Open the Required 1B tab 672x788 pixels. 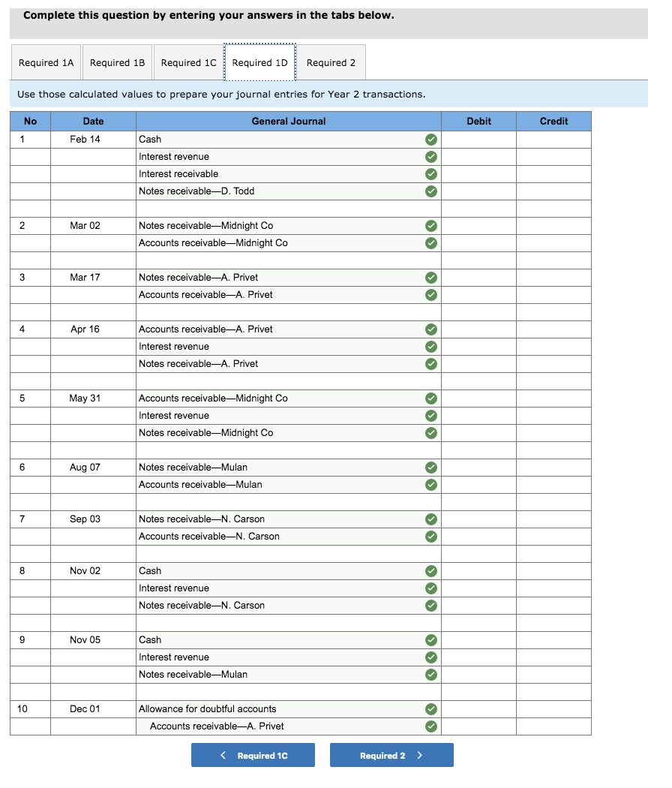pos(117,62)
